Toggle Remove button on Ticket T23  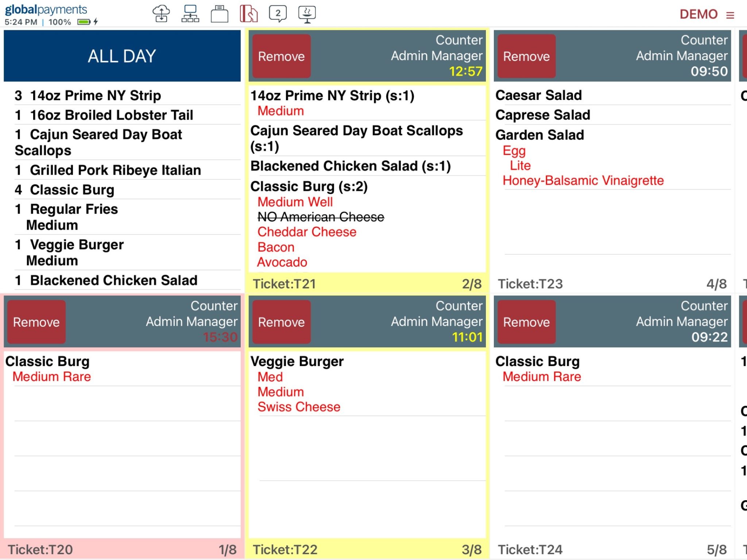click(525, 56)
